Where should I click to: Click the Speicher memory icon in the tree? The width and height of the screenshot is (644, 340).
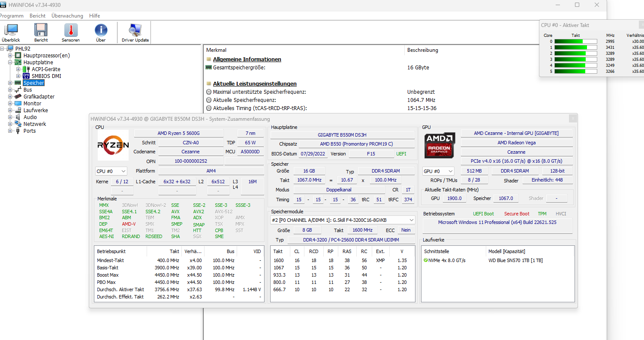pyautogui.click(x=18, y=83)
